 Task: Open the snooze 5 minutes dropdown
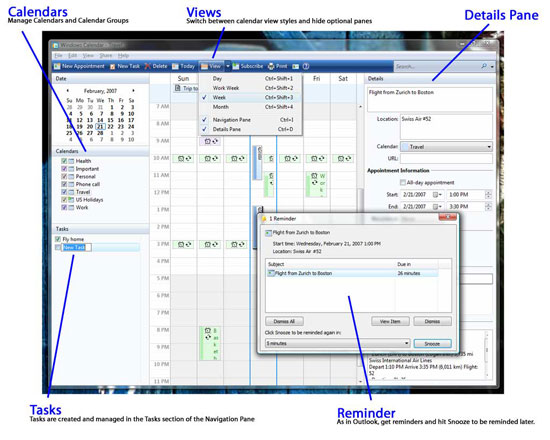point(407,343)
